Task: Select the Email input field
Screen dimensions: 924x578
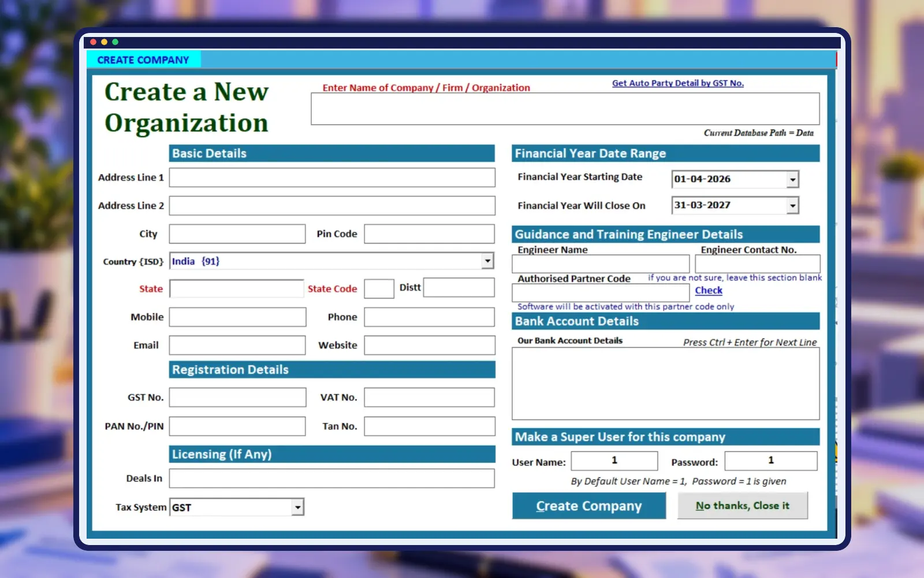Action: 237,345
